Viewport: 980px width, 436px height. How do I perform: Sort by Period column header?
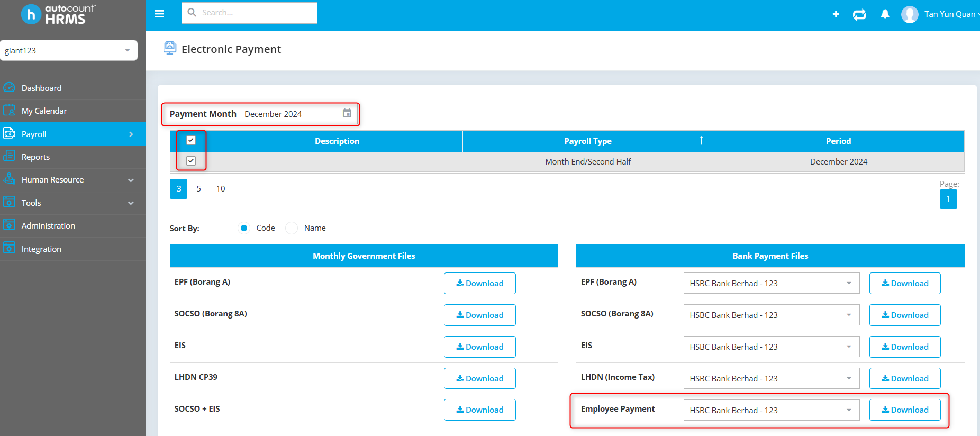pos(838,141)
